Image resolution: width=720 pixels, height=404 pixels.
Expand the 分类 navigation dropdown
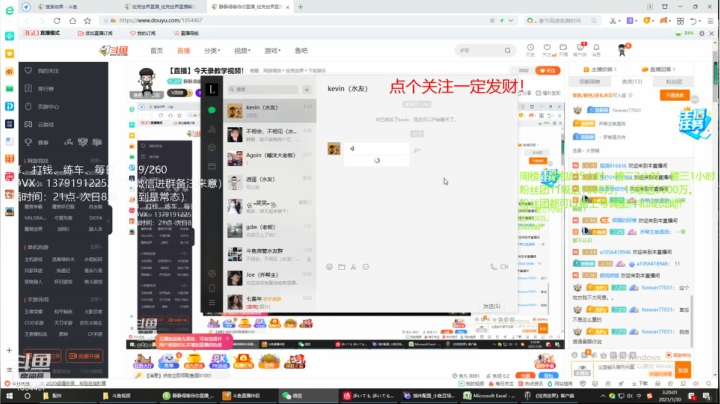coord(212,51)
